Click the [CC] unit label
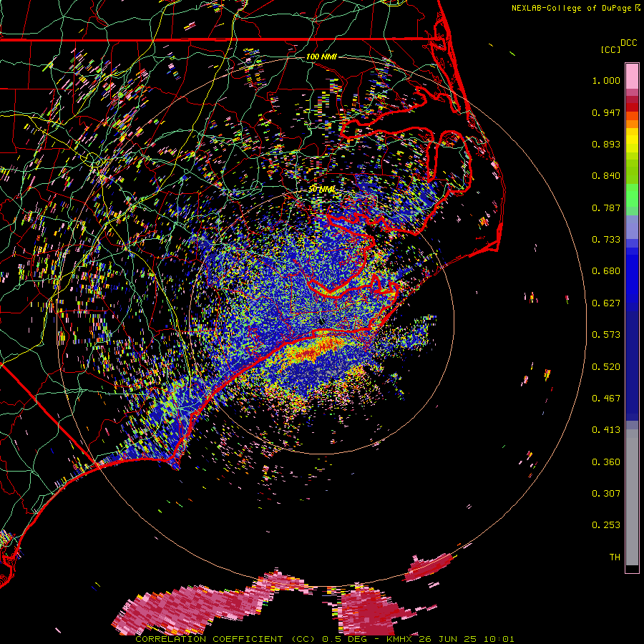Viewport: 644px width, 644px height. tap(610, 49)
